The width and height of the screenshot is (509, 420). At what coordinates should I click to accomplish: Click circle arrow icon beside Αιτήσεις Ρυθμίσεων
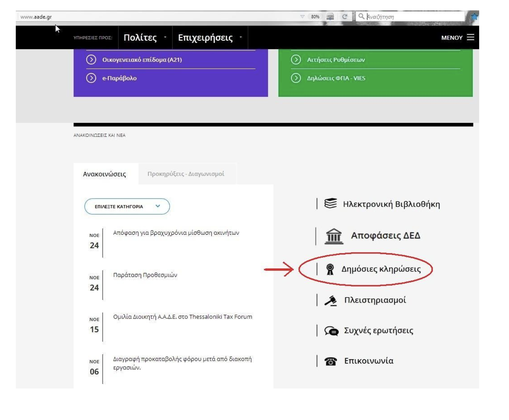[x=296, y=59]
